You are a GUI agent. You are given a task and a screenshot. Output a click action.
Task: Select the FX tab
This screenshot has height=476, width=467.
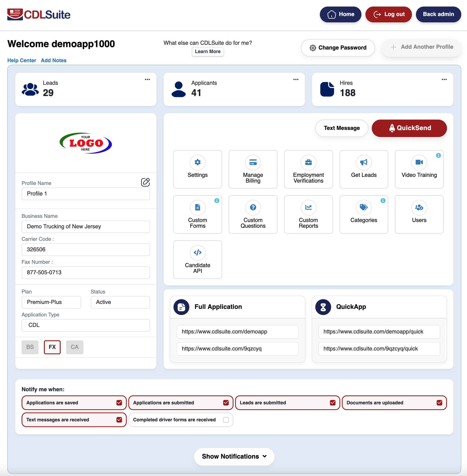(52, 347)
